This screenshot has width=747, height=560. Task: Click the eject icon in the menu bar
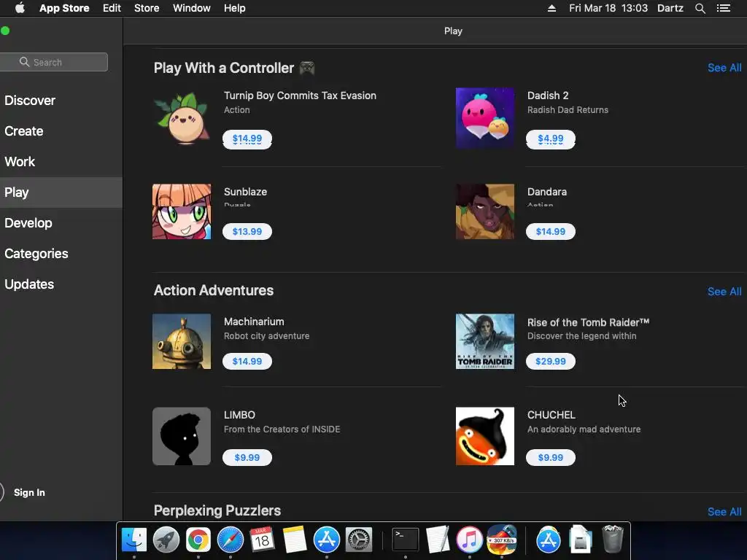tap(551, 8)
